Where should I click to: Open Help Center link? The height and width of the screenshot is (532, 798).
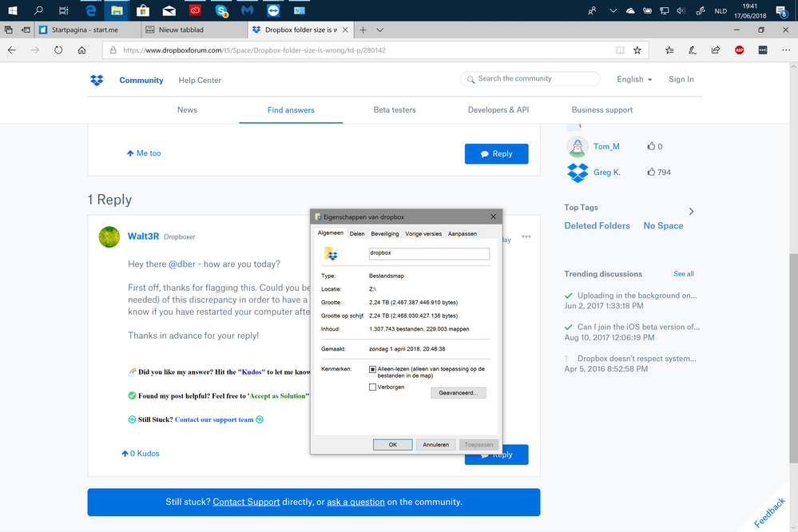coord(200,81)
